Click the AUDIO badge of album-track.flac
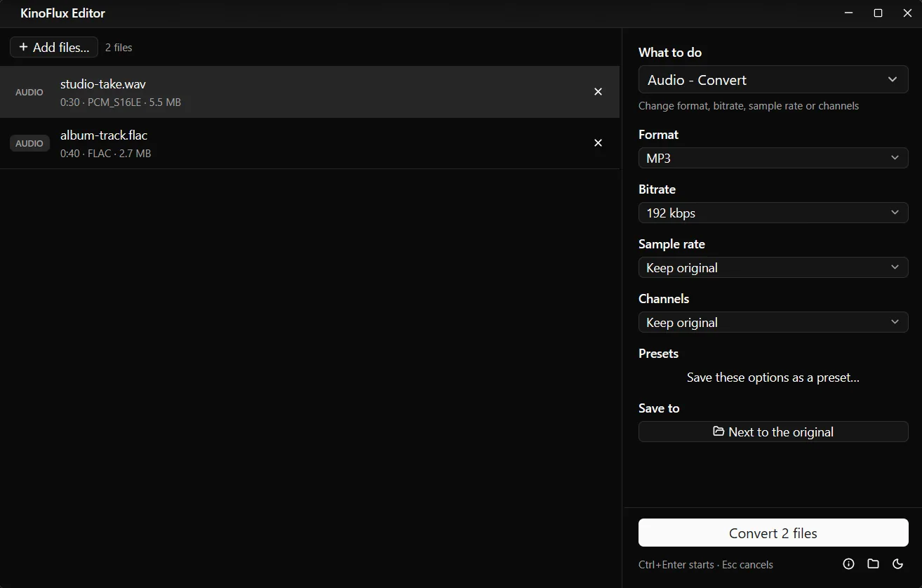 point(29,143)
